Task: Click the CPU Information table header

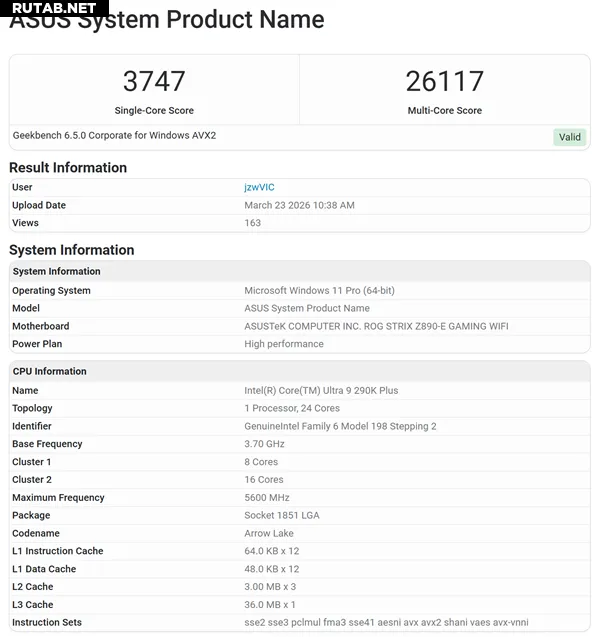Action: [49, 371]
